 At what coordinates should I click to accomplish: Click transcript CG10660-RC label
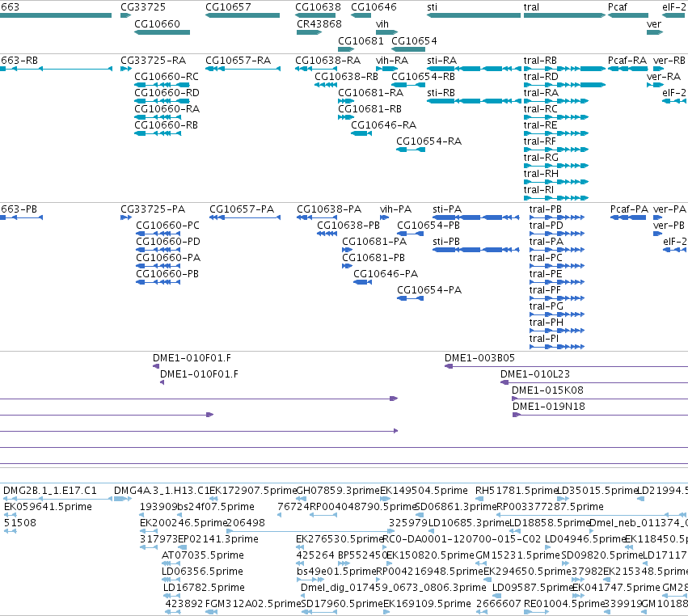click(167, 76)
